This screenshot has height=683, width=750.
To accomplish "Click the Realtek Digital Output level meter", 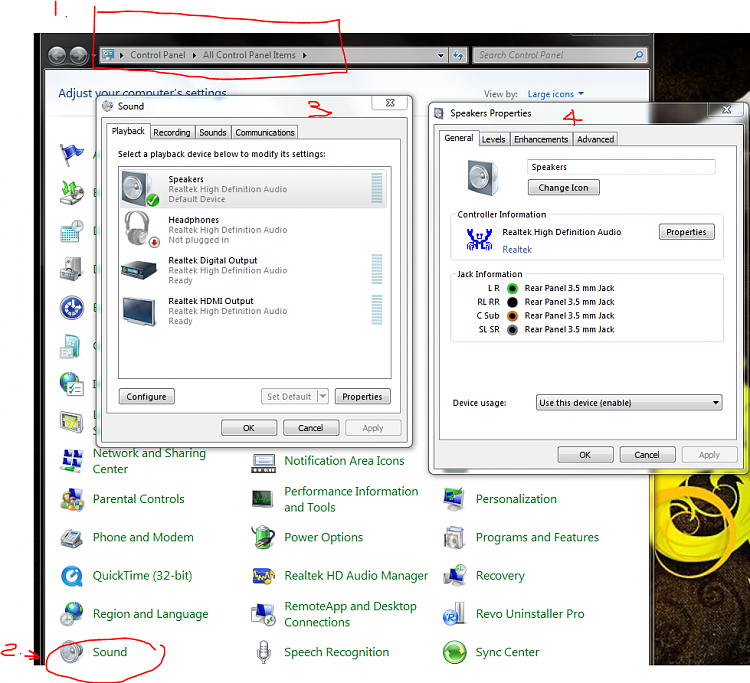I will pyautogui.click(x=377, y=269).
